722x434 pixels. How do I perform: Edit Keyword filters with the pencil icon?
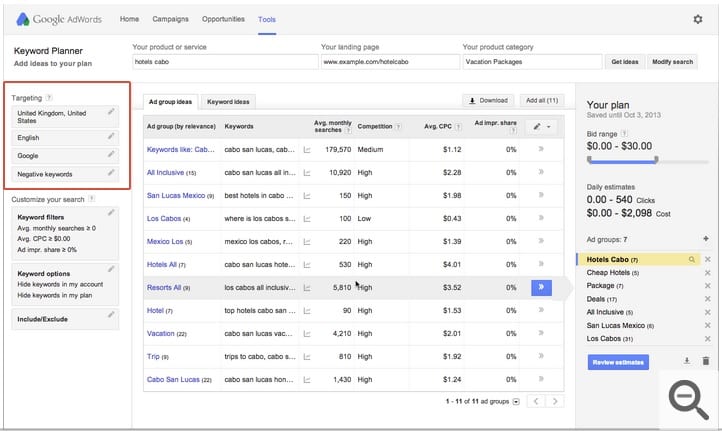coord(111,213)
